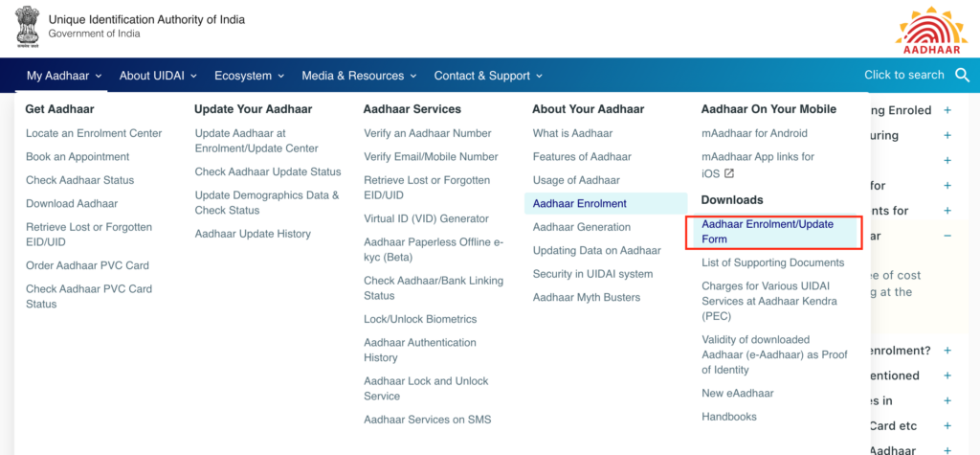The height and width of the screenshot is (455, 980).
Task: Open List of Supporting Documents
Action: (772, 262)
